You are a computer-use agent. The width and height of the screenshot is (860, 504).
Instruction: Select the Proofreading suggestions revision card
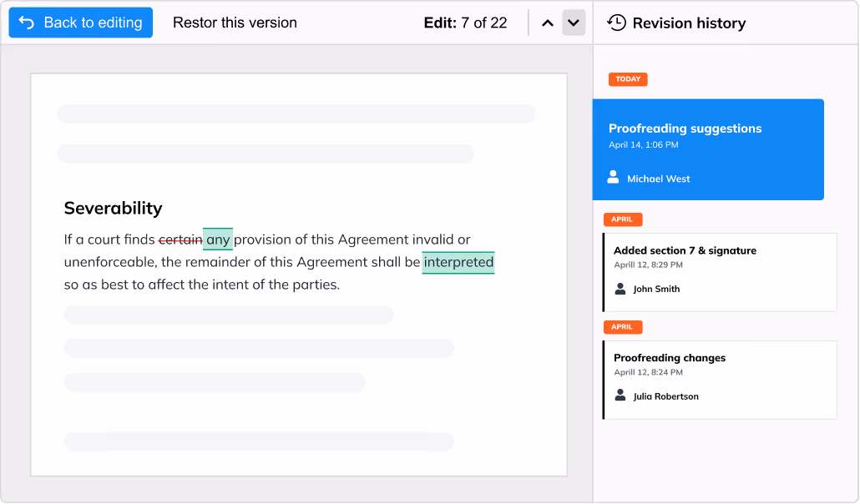click(x=708, y=149)
